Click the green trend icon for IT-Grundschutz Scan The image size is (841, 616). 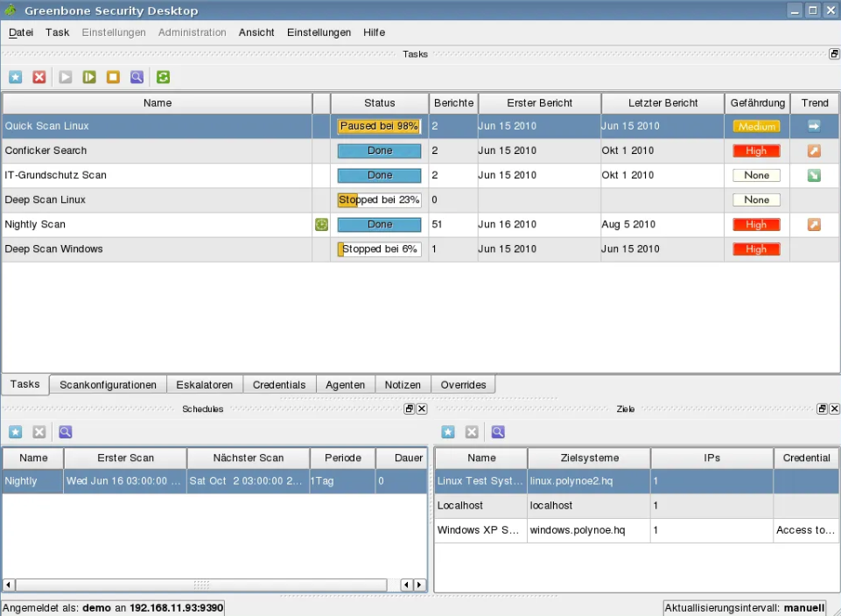814,175
